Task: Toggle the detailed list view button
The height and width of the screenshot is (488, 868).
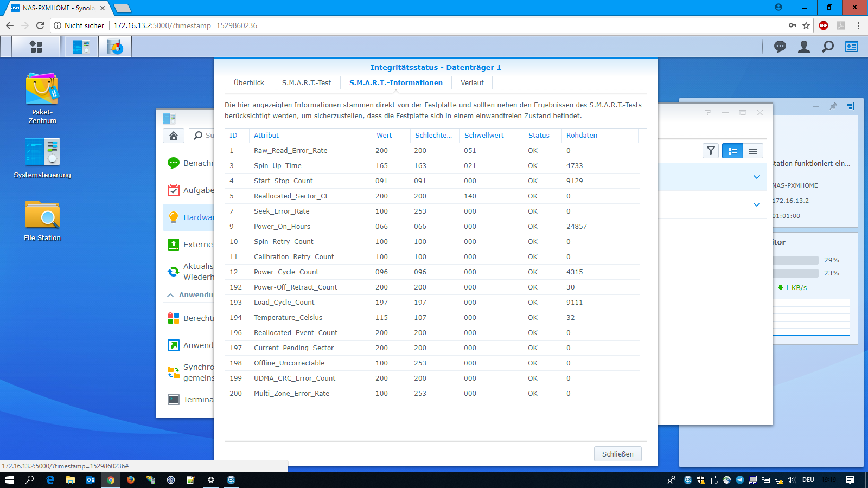Action: pos(732,151)
